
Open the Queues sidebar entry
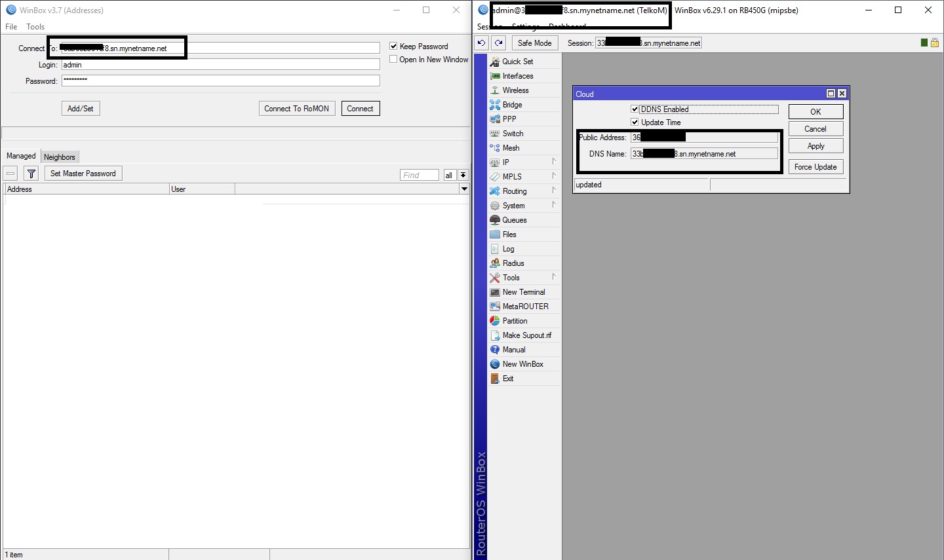coord(524,220)
